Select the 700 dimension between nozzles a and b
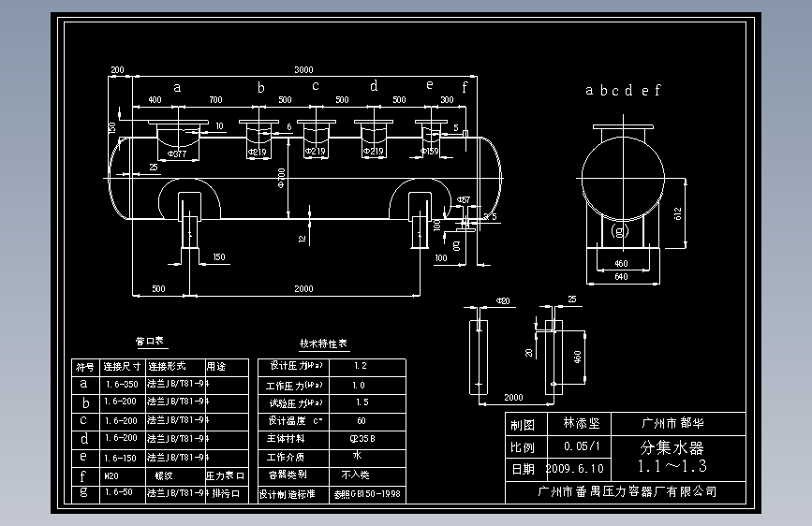This screenshot has width=812, height=526. click(x=215, y=100)
